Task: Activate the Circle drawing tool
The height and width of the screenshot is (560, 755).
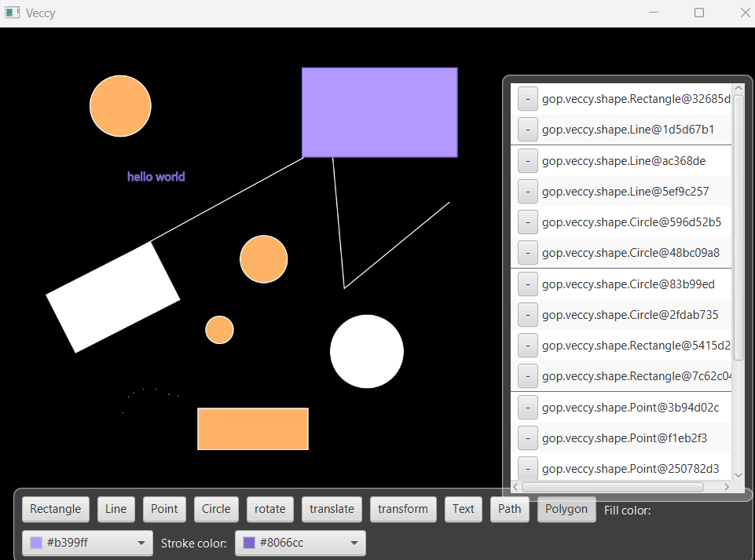Action: pos(216,509)
